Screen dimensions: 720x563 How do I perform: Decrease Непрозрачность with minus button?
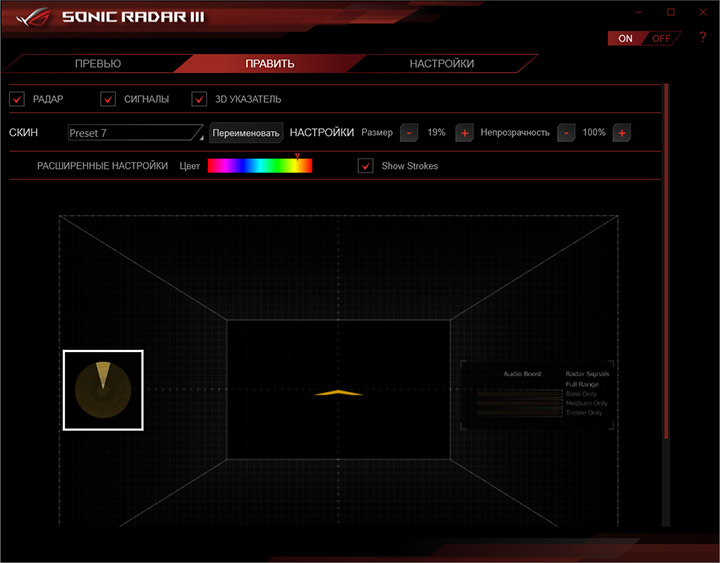(566, 133)
